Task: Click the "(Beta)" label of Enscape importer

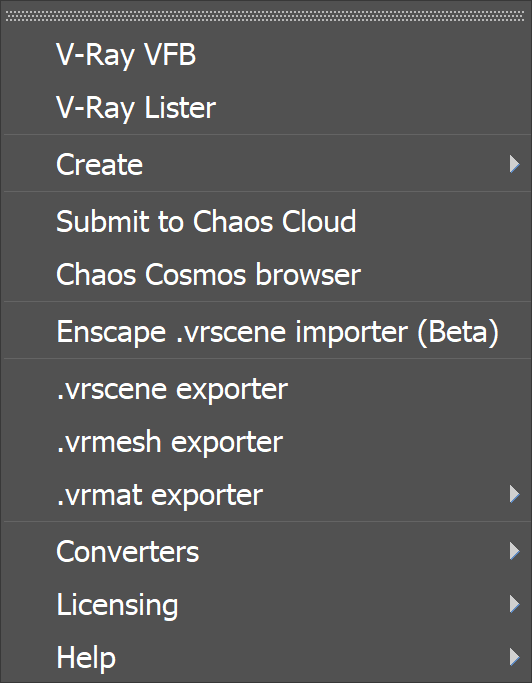Action: pos(458,332)
